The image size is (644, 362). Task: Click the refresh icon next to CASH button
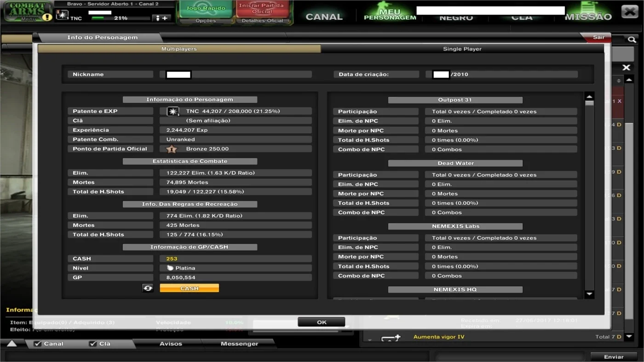click(148, 288)
